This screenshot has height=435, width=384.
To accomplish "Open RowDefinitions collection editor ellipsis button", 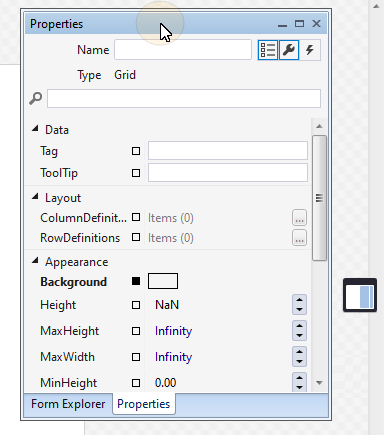I will (299, 238).
